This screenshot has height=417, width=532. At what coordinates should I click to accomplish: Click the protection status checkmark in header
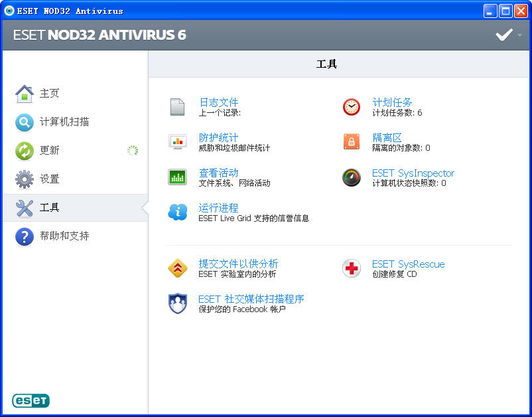pyautogui.click(x=504, y=35)
